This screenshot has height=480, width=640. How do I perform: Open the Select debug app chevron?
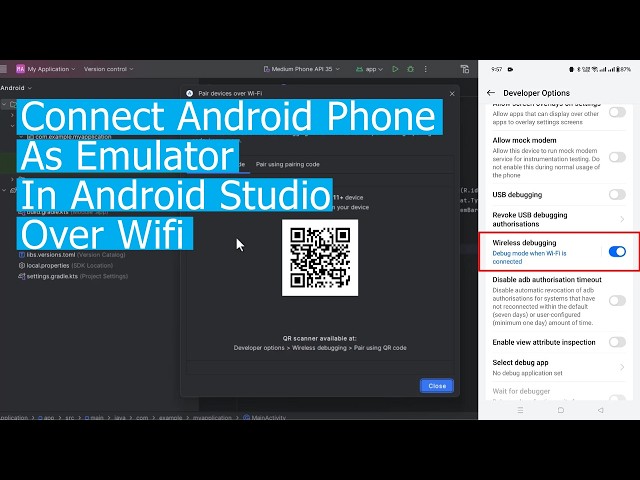[x=622, y=367]
